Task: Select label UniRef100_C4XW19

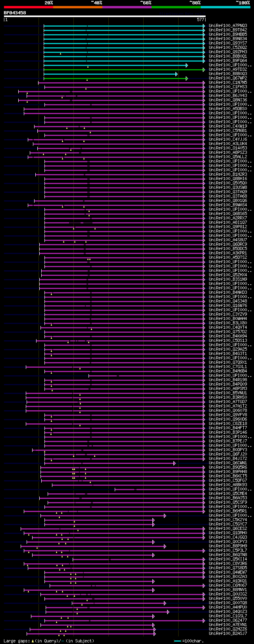Action: click(x=228, y=126)
